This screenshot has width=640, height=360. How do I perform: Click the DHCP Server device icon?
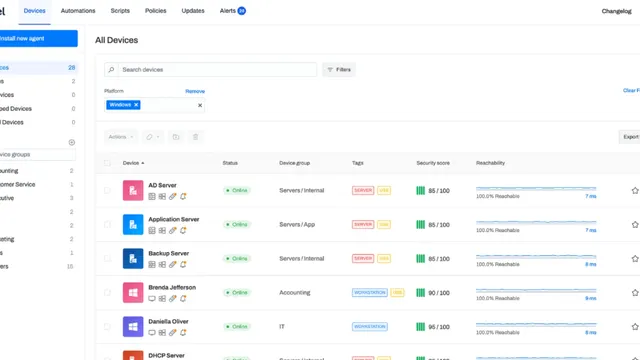click(x=133, y=355)
